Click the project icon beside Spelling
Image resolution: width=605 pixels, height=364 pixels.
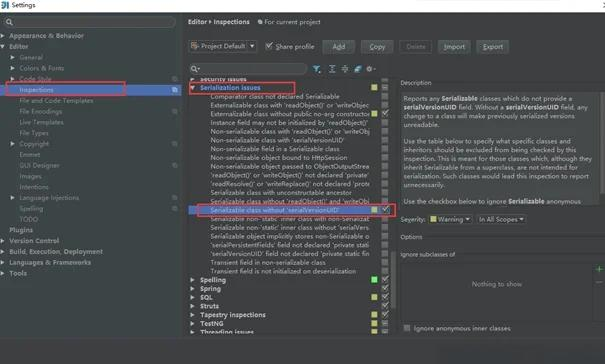(175, 208)
